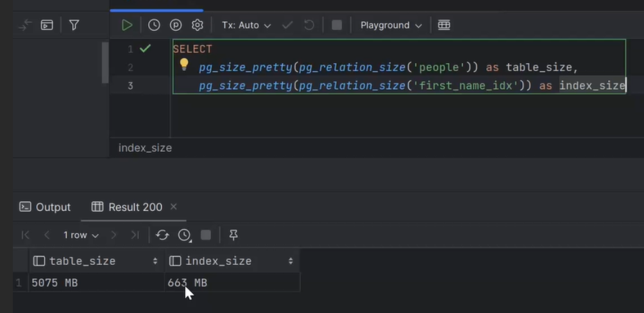Image resolution: width=644 pixels, height=313 pixels.
Task: Click the In-Editor Results table icon
Action: point(444,25)
